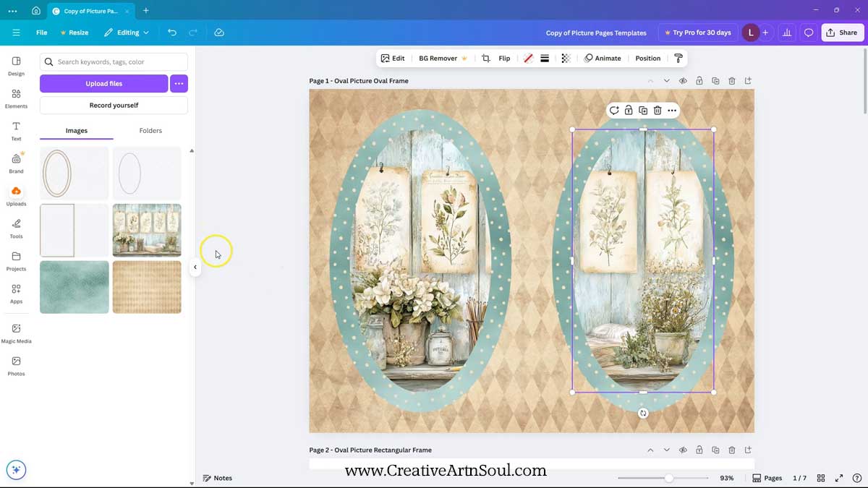Open the analytics insights icon
This screenshot has width=868, height=488.
click(x=787, y=33)
